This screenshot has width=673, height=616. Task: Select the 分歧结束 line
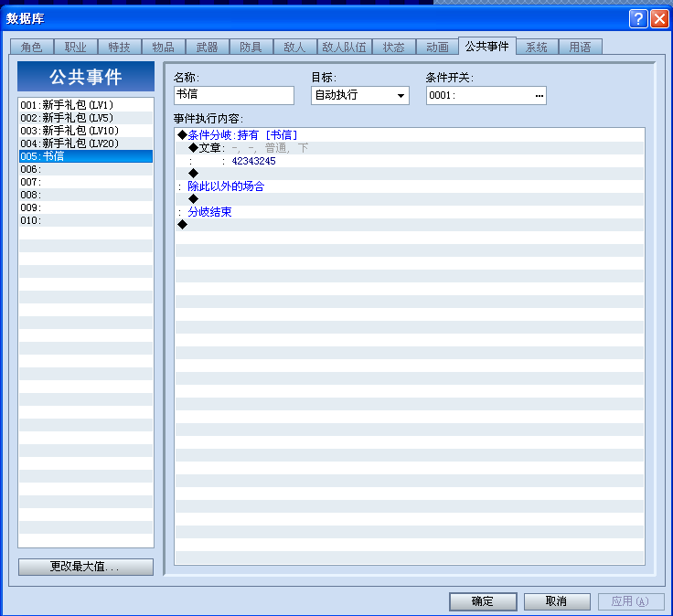[x=410, y=212]
